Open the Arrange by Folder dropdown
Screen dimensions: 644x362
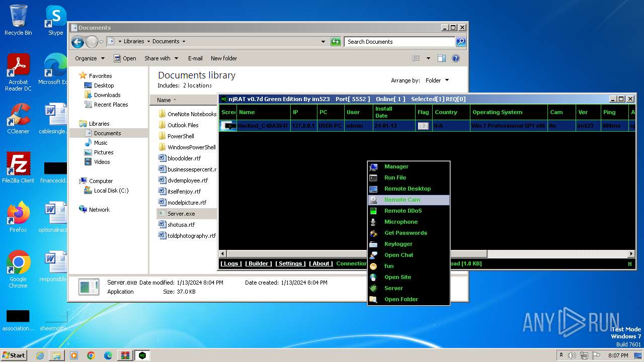pos(437,80)
